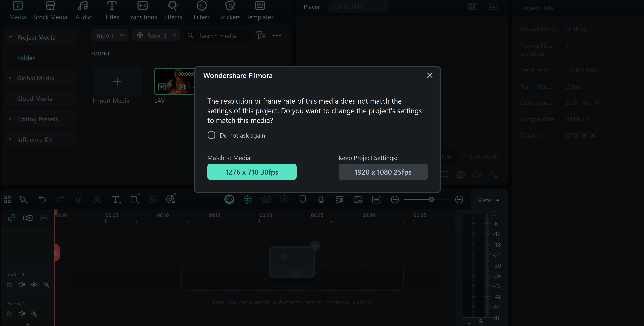Open the media filter sort icon
Image resolution: width=644 pixels, height=326 pixels.
pyautogui.click(x=261, y=35)
